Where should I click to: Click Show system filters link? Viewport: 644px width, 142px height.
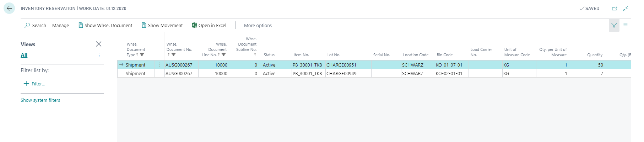tap(40, 100)
